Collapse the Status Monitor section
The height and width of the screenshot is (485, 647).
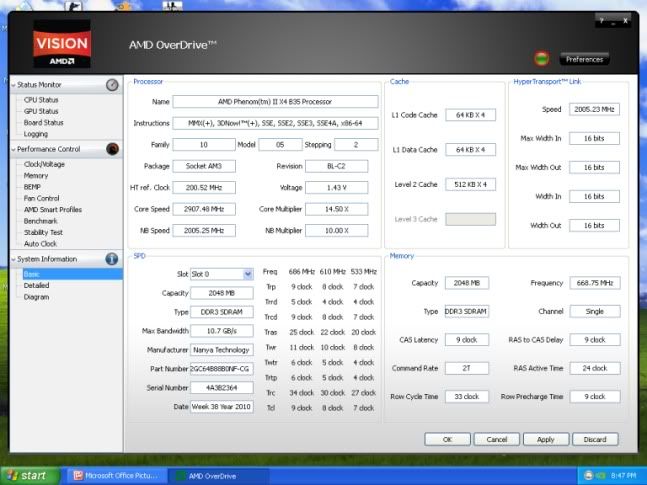[x=14, y=85]
